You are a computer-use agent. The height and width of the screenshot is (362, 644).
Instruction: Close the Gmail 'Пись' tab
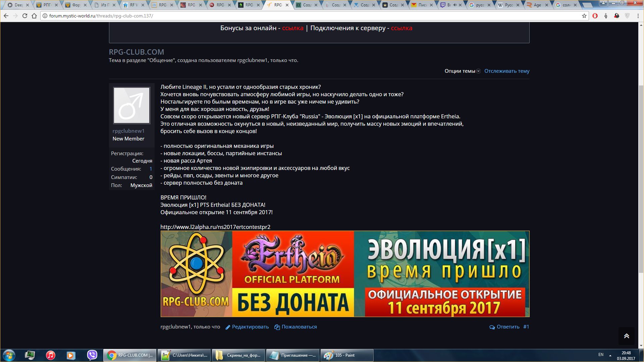[x=431, y=5]
